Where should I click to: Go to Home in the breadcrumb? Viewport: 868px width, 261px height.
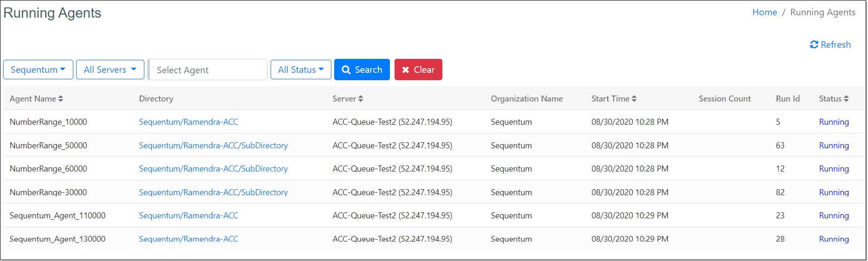tap(764, 13)
